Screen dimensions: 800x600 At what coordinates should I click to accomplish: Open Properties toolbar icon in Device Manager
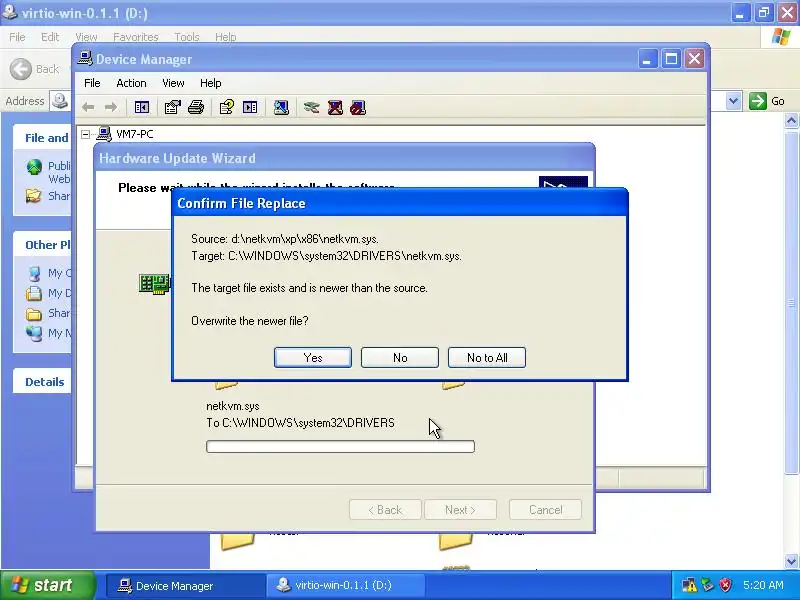click(172, 107)
